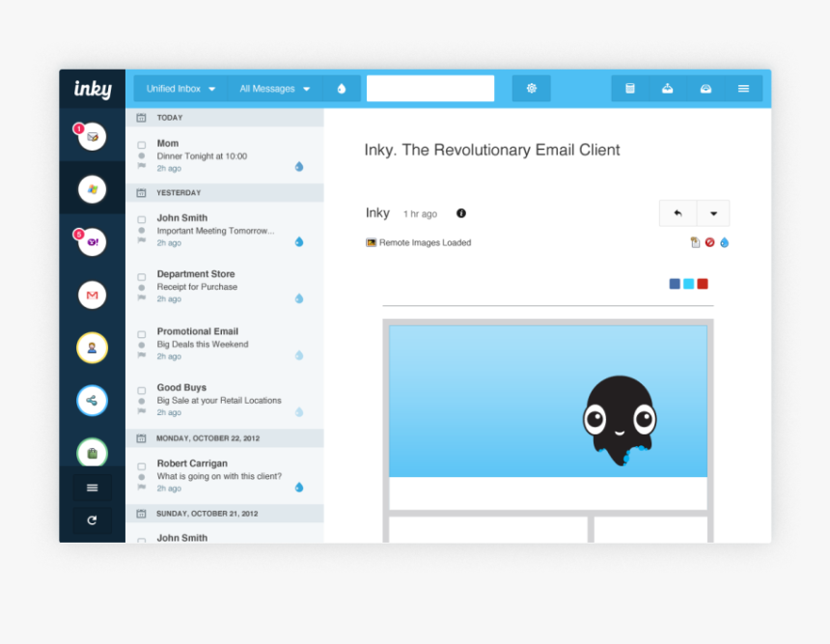Viewport: 830px width, 644px height.
Task: Click the inbox download tray icon
Action: click(x=668, y=89)
